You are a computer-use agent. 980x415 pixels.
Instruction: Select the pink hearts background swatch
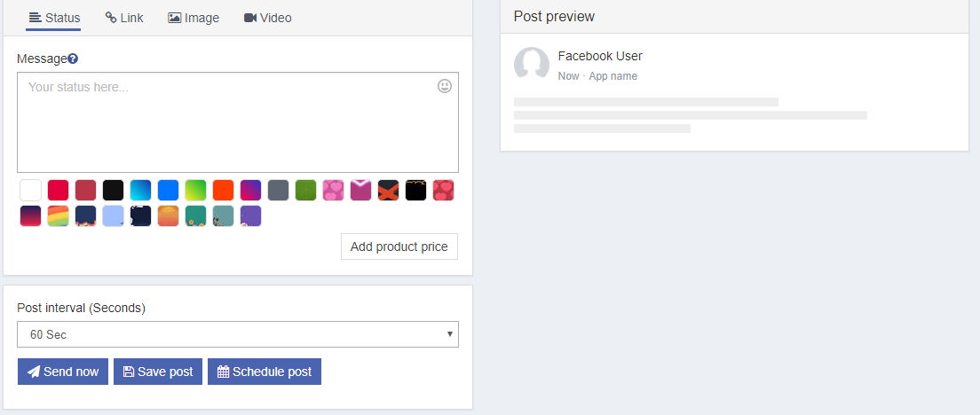point(333,190)
